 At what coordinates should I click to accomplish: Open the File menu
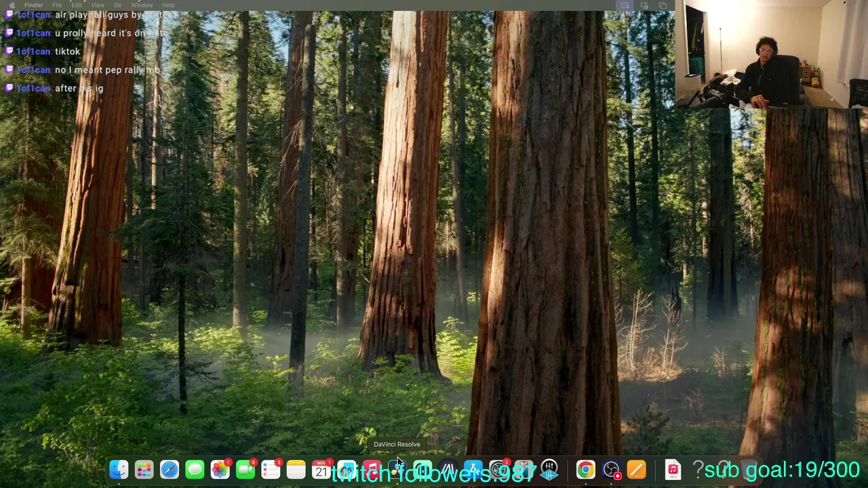[57, 5]
